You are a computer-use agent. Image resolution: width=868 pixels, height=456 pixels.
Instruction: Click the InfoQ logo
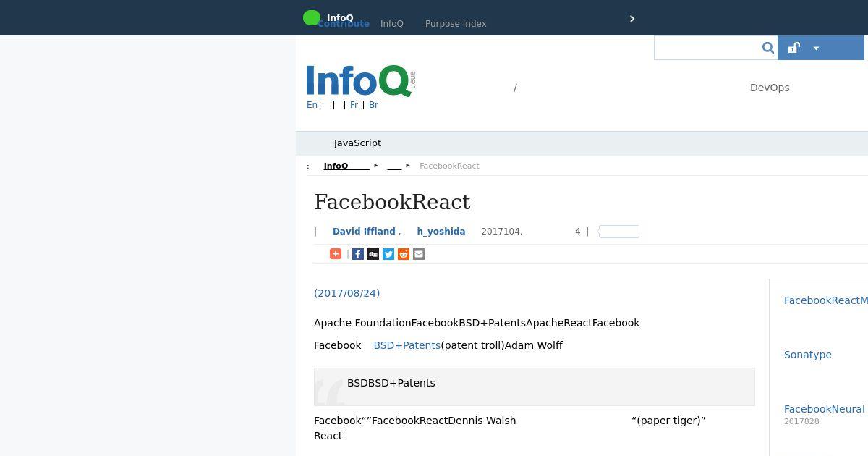point(360,80)
